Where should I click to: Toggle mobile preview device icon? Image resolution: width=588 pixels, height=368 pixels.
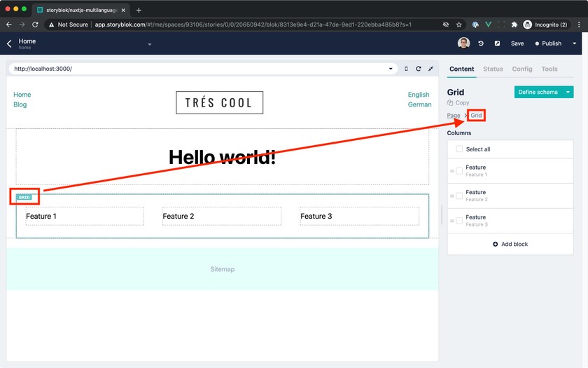tap(406, 69)
